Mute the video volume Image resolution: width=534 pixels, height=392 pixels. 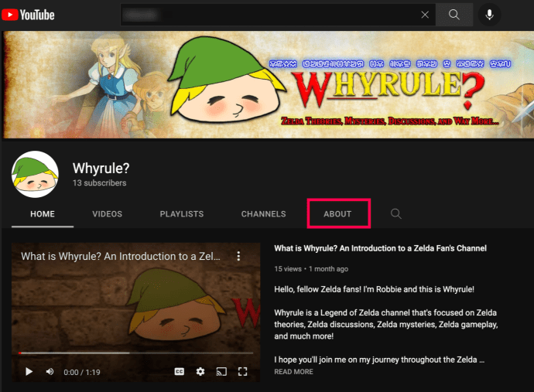point(50,372)
